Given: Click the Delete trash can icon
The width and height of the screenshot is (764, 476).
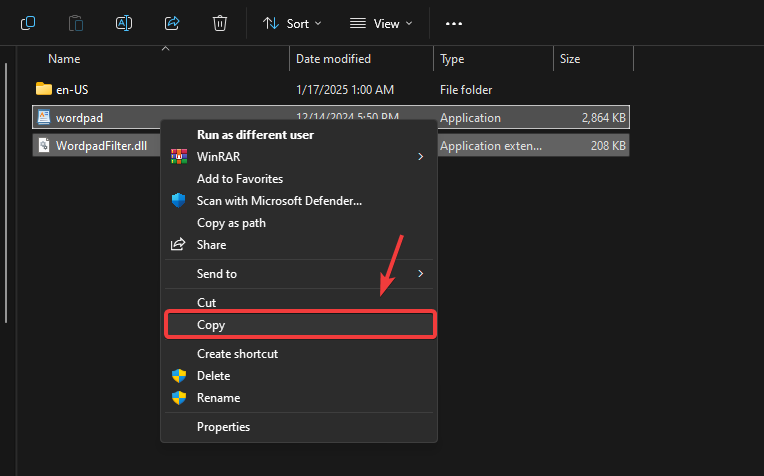Looking at the screenshot, I should point(220,22).
